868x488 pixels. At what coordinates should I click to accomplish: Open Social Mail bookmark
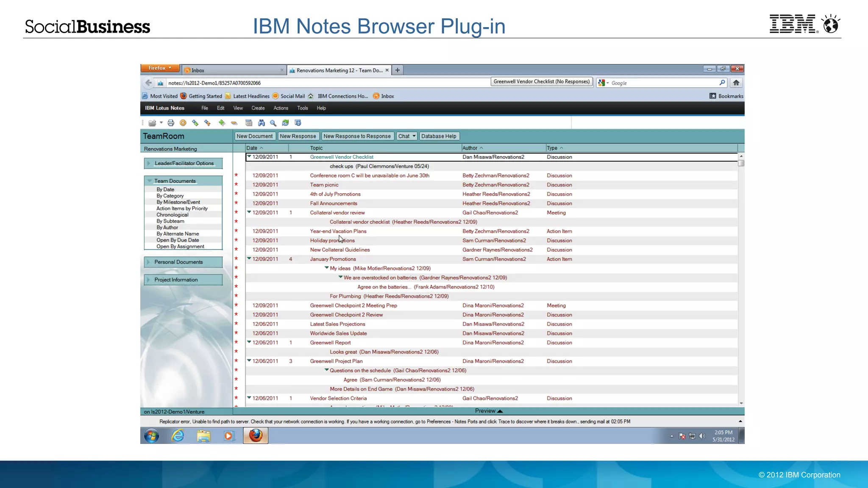click(289, 96)
